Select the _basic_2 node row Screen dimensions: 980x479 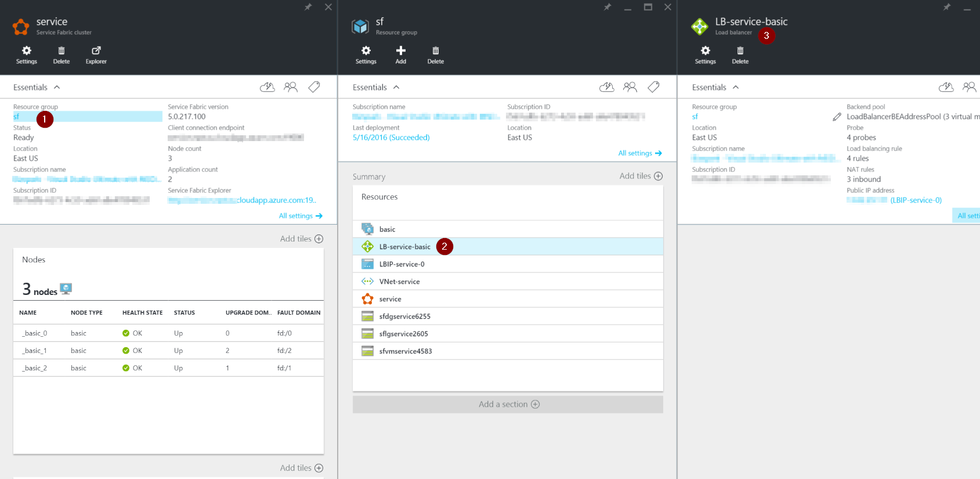168,368
